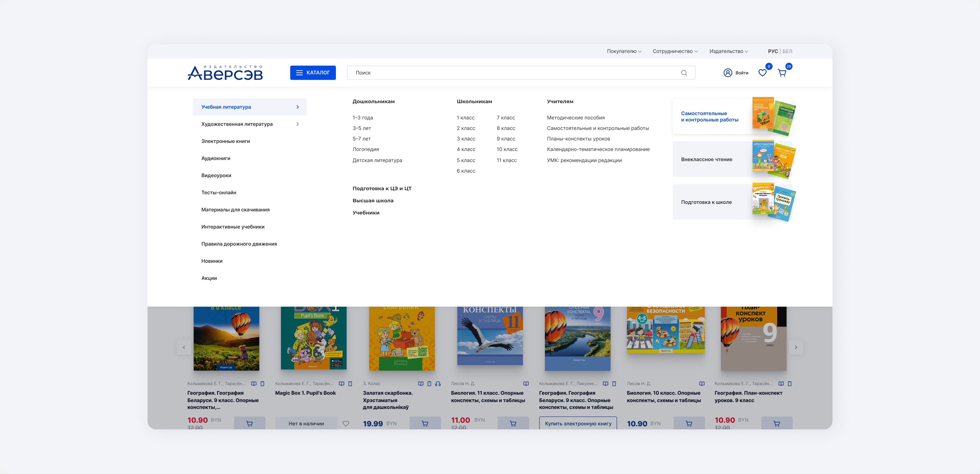Click the user profile icon next to Войти
Image resolution: width=980 pixels, height=474 pixels.
pos(727,73)
